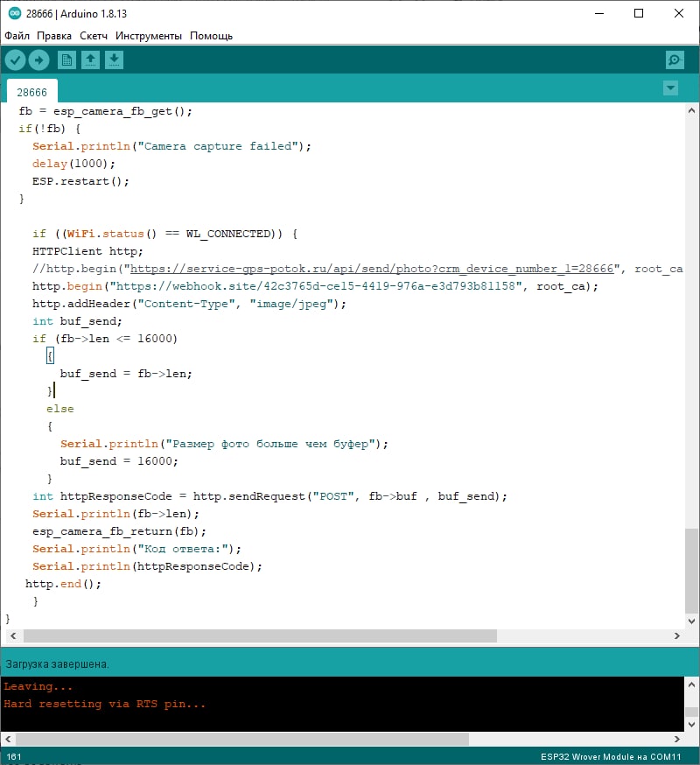
Task: Open the Инструменты menu
Action: click(149, 36)
